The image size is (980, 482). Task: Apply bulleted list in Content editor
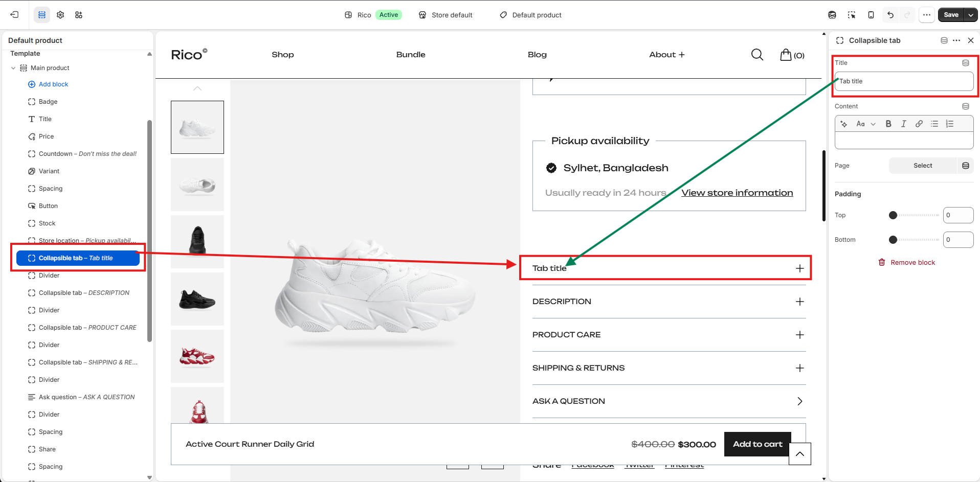[934, 124]
